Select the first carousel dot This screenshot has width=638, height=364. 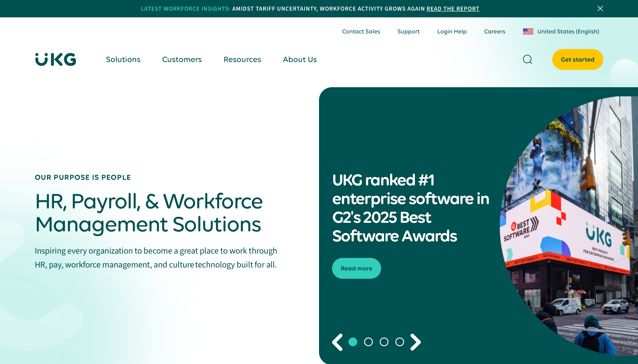pos(353,342)
